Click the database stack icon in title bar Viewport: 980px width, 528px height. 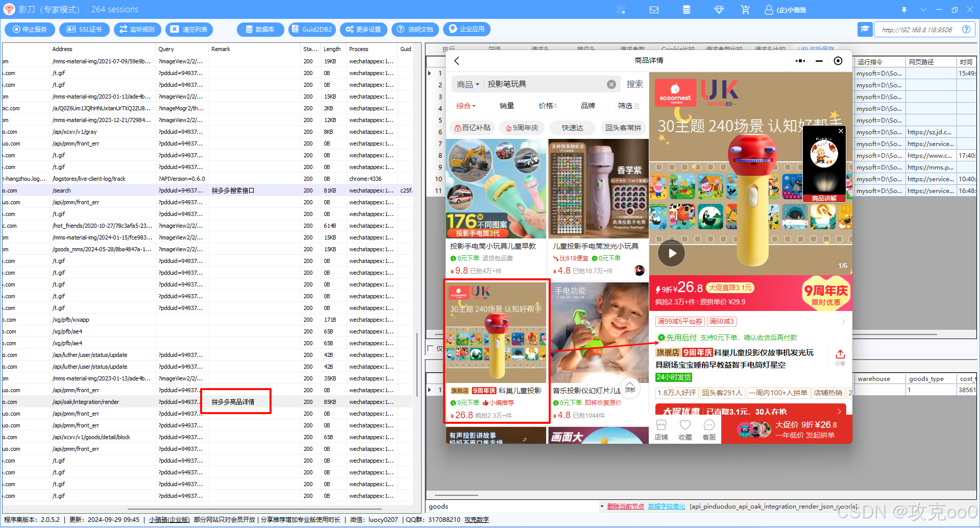(x=687, y=10)
